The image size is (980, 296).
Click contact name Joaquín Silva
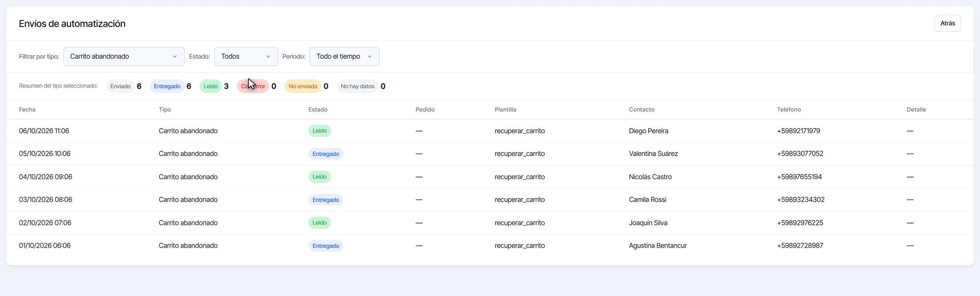click(648, 223)
